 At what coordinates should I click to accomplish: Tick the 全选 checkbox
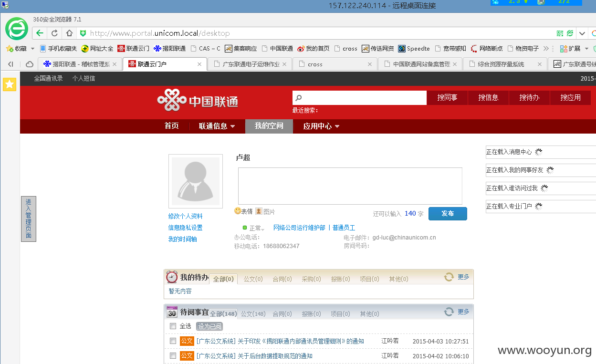tap(173, 326)
